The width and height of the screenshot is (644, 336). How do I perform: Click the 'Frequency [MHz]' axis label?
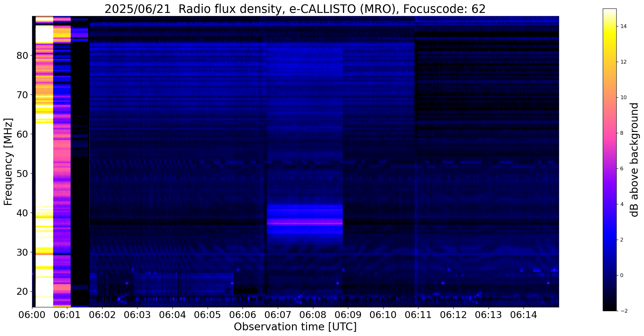(x=8, y=162)
